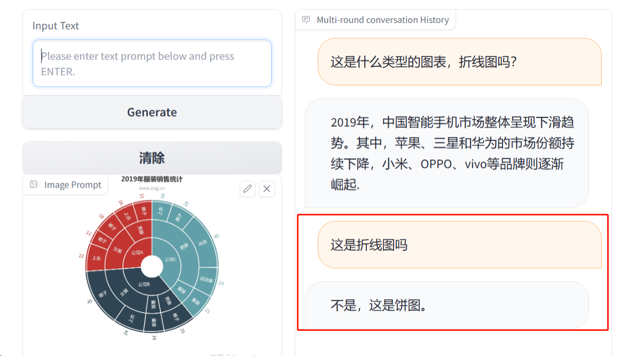Click the chat icon beside conversation History

pyautogui.click(x=306, y=20)
